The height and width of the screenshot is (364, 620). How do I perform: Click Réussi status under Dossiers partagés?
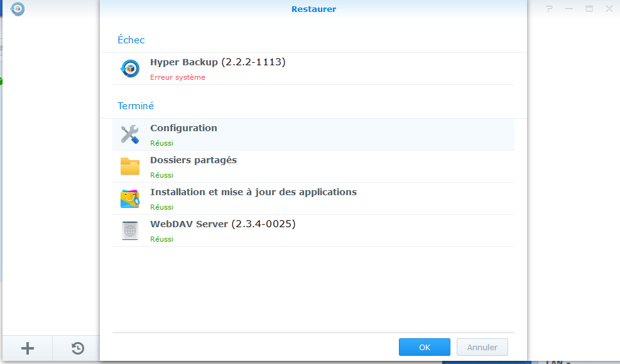161,175
